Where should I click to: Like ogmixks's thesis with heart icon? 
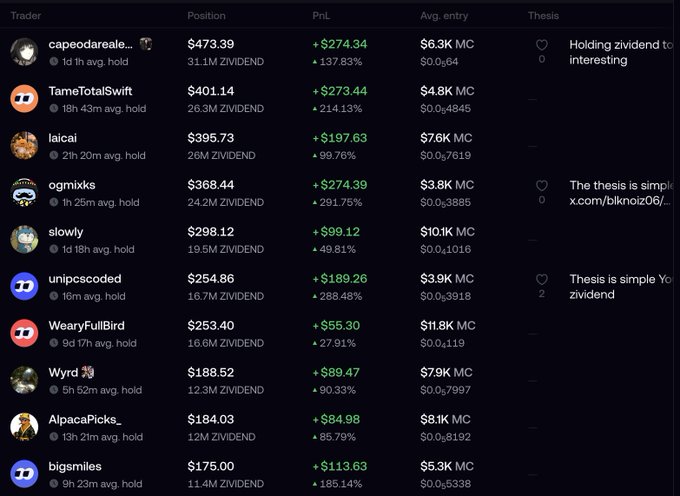pyautogui.click(x=542, y=186)
